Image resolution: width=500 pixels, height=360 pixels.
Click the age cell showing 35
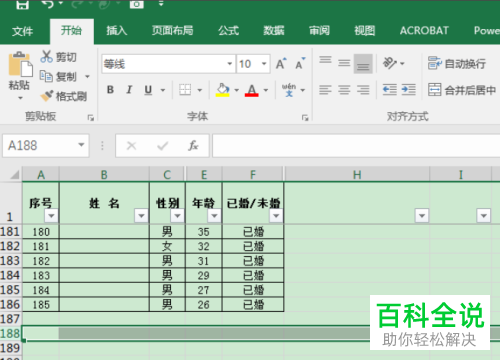(x=204, y=232)
